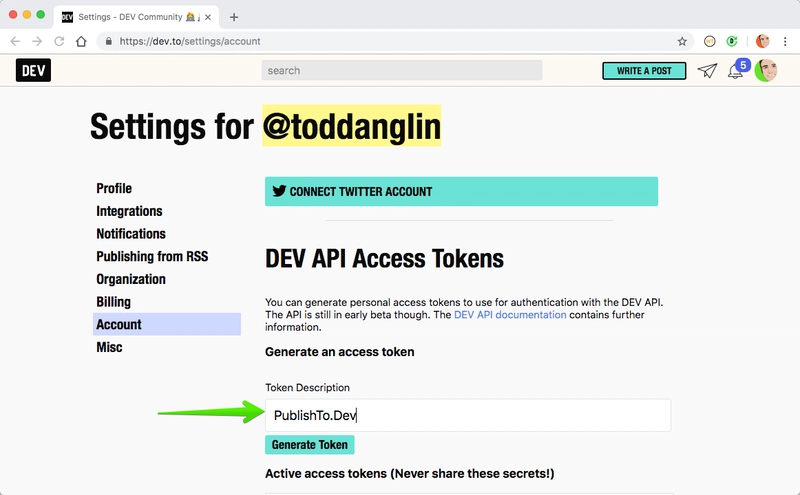The height and width of the screenshot is (495, 800).
Task: Open the Profile settings section
Action: [x=114, y=188]
